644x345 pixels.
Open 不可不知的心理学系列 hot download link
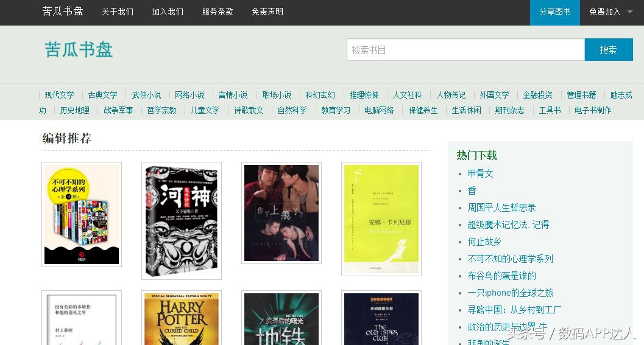point(510,259)
